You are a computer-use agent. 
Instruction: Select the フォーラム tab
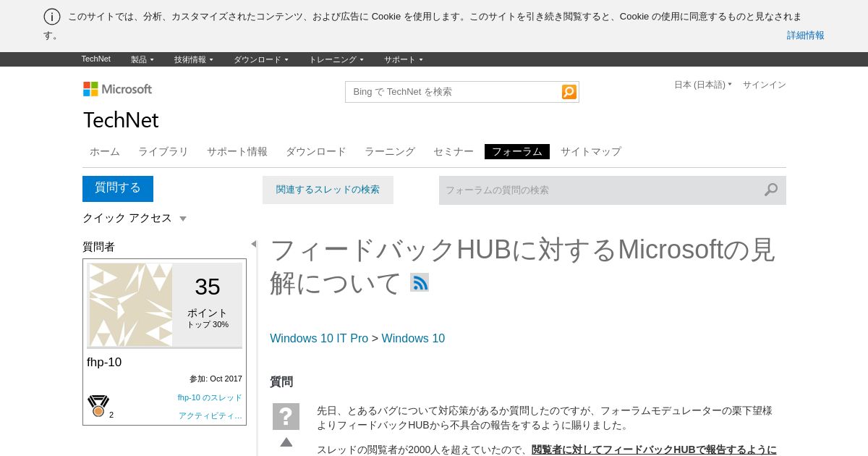pyautogui.click(x=517, y=151)
